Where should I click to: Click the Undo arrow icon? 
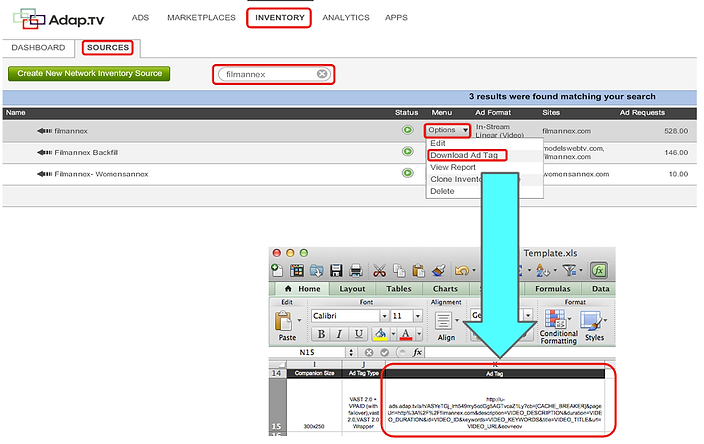point(461,270)
